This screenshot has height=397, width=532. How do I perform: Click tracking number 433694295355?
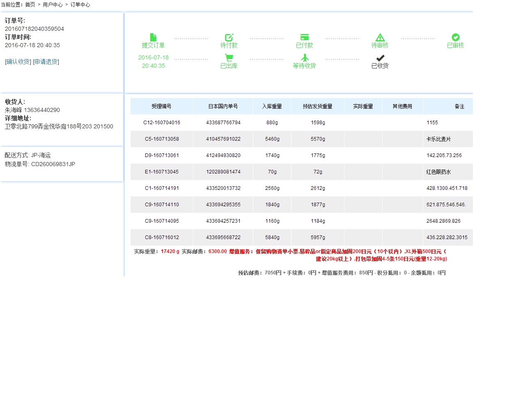point(223,205)
